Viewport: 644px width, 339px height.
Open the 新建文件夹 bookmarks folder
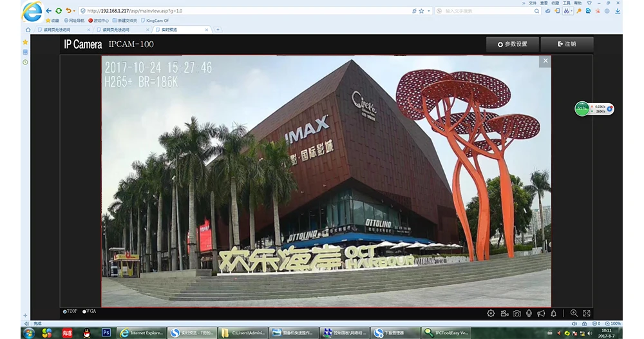125,21
